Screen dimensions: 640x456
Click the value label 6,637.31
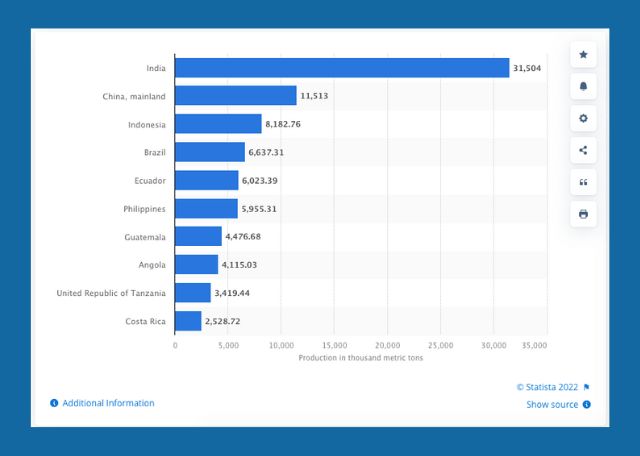(266, 152)
